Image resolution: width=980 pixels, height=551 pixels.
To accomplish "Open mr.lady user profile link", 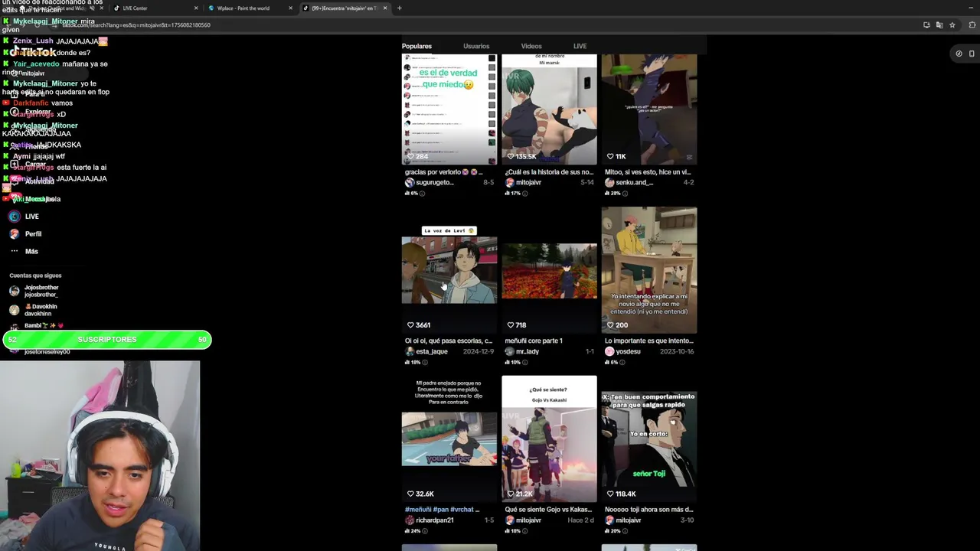I will tap(527, 352).
